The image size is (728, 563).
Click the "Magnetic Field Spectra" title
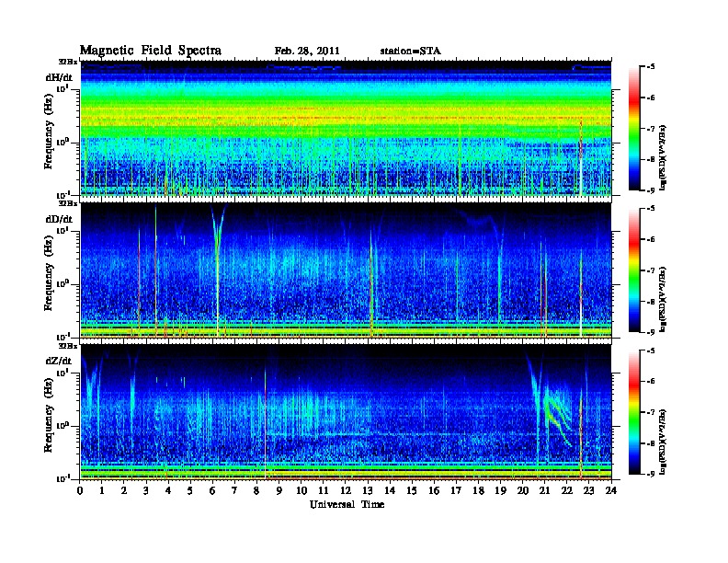[151, 51]
